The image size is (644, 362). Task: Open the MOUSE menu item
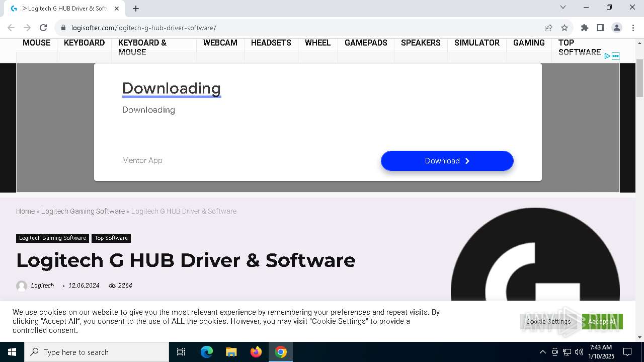pyautogui.click(x=37, y=43)
